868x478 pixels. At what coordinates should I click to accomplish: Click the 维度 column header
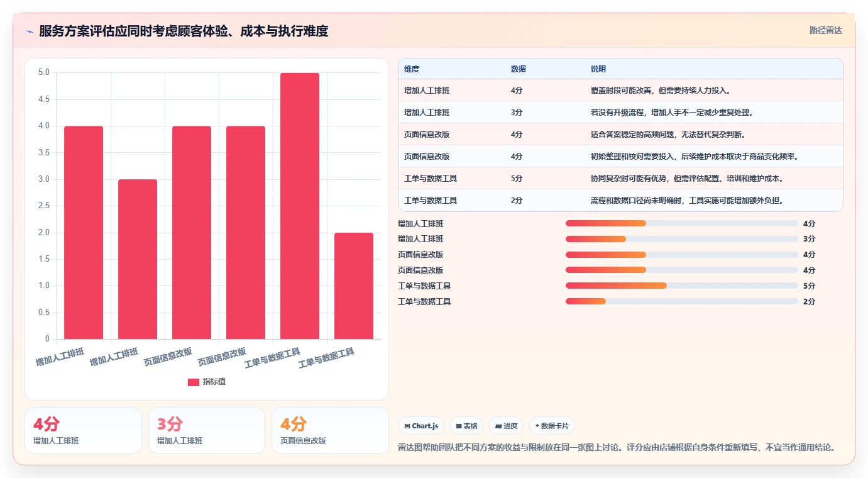(x=412, y=69)
